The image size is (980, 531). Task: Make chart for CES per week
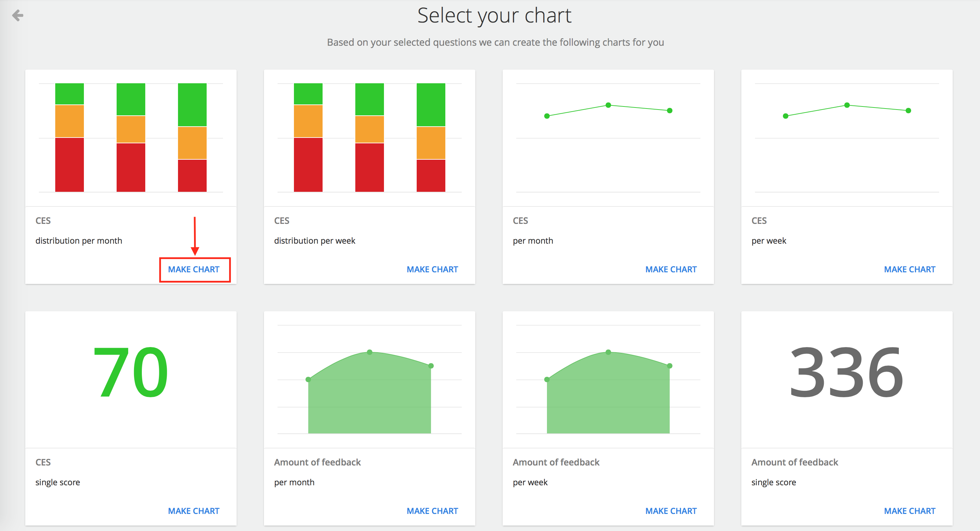point(909,269)
